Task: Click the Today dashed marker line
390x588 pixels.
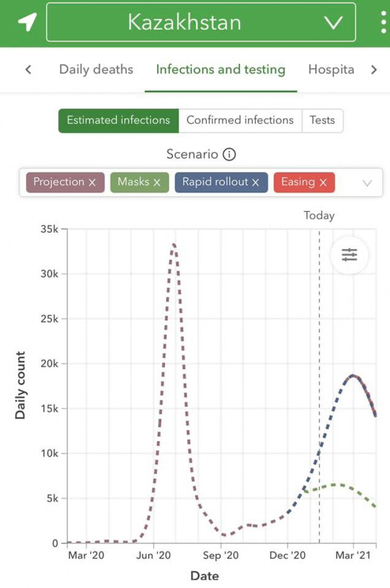Action: 319,369
